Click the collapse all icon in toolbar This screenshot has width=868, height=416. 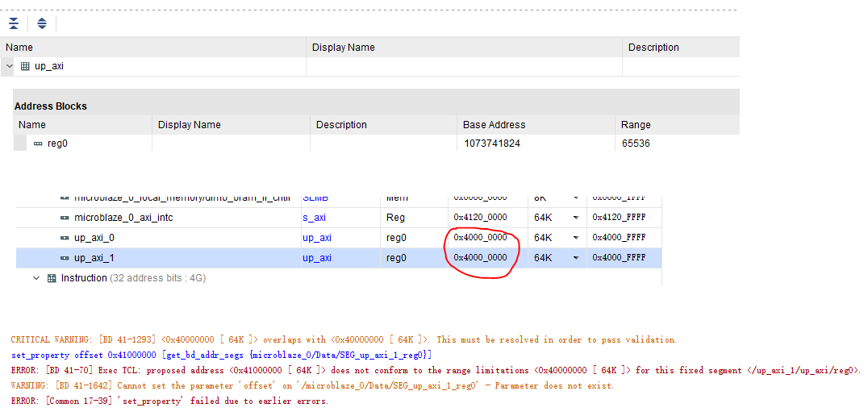pyautogui.click(x=14, y=23)
